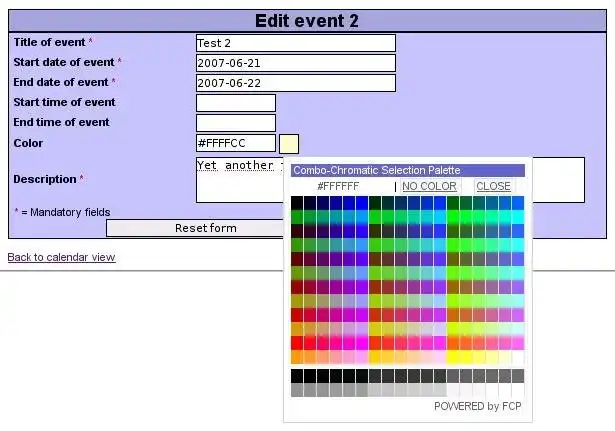Click the Mandatory fields note
The width and height of the screenshot is (615, 431).
63,213
